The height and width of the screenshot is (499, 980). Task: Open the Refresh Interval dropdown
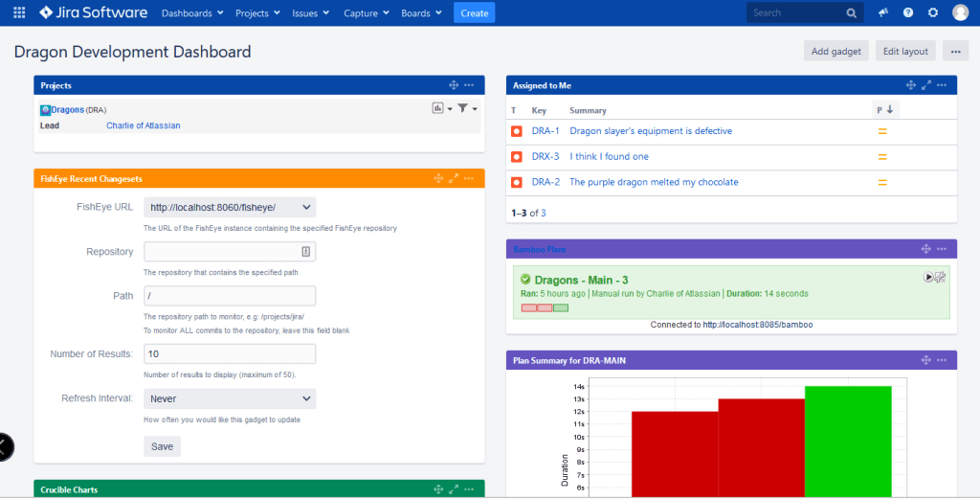[230, 398]
